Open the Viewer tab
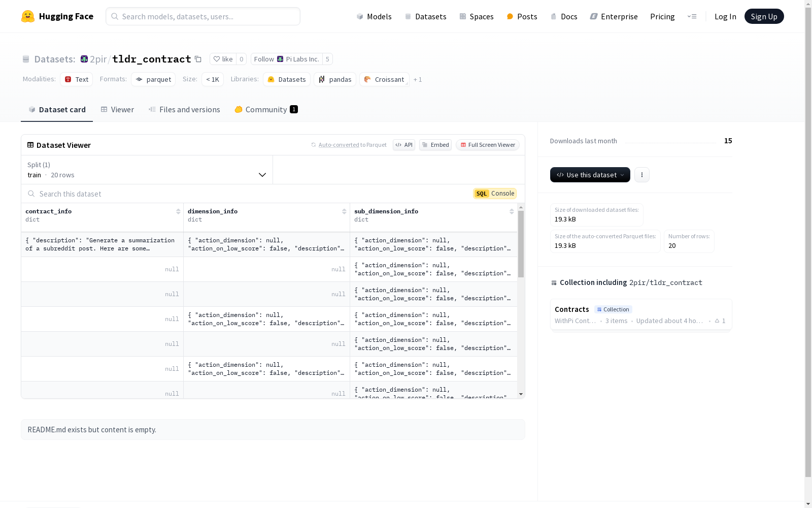The image size is (812, 508). pyautogui.click(x=117, y=110)
